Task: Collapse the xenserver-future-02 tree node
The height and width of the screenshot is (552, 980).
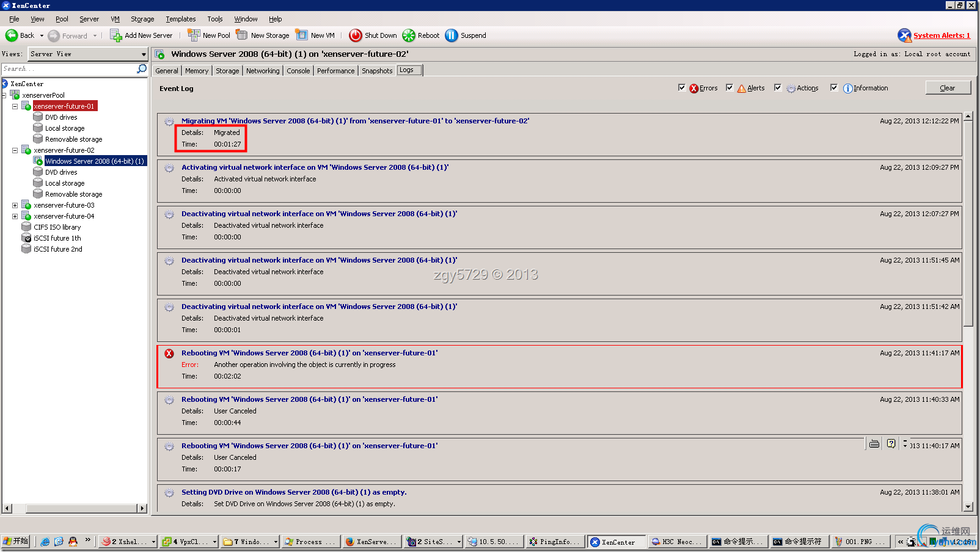Action: coord(15,150)
